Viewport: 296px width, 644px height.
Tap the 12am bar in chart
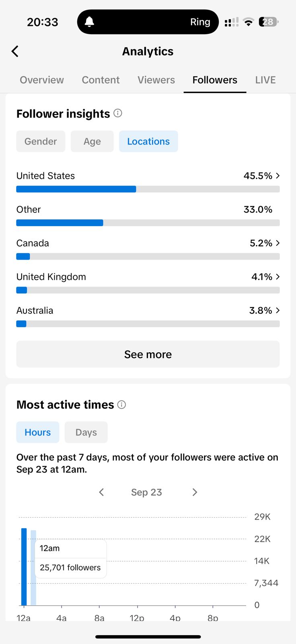click(24, 566)
